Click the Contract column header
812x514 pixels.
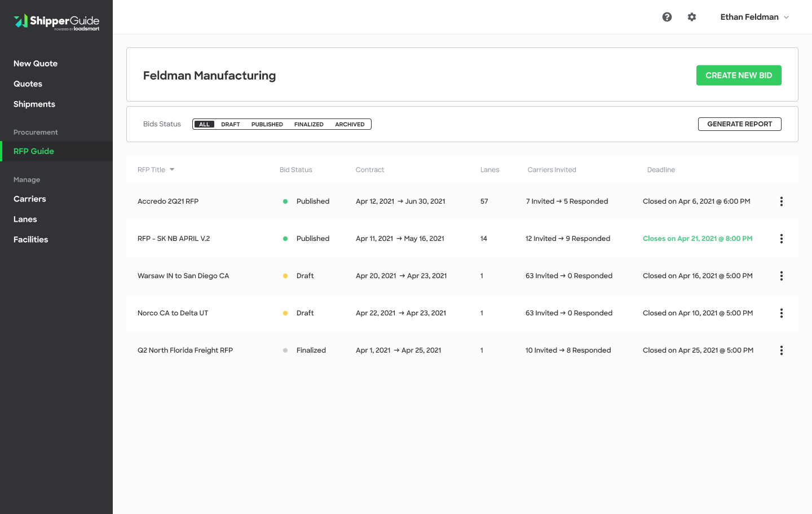coord(370,170)
